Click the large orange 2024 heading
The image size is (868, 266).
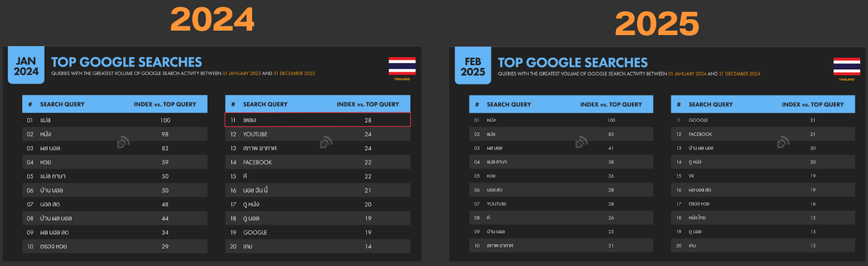[212, 20]
